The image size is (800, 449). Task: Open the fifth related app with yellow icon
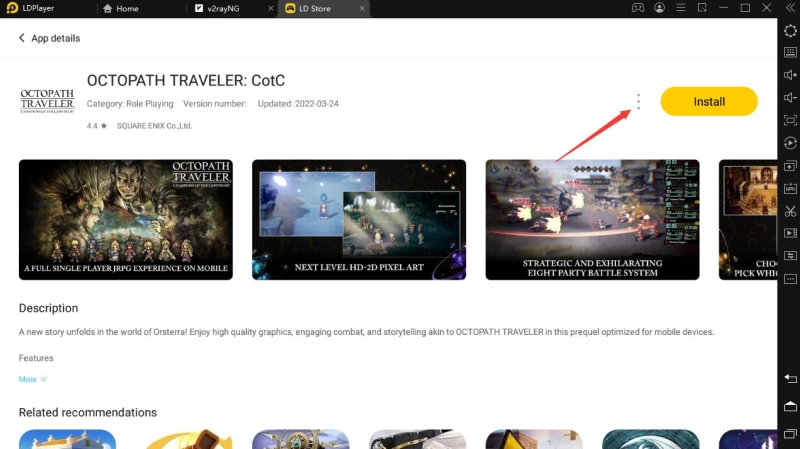[534, 439]
